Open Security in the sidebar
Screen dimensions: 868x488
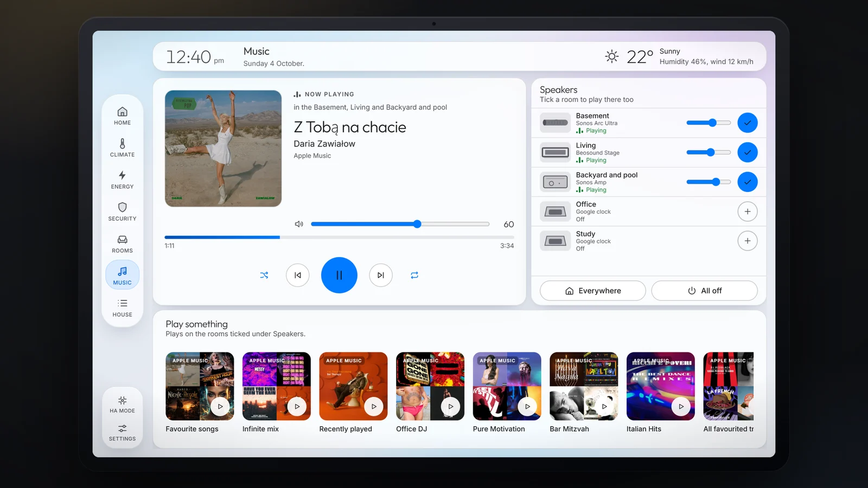tap(123, 212)
